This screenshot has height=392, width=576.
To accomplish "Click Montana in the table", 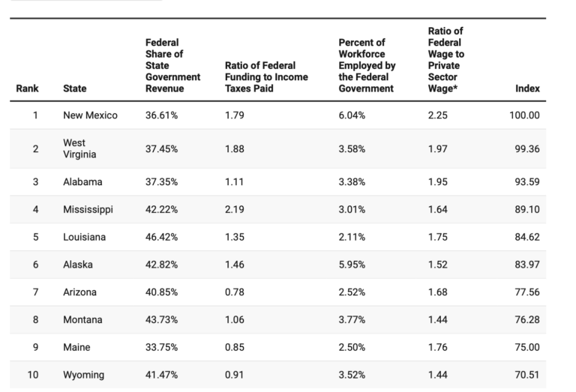I will [82, 320].
